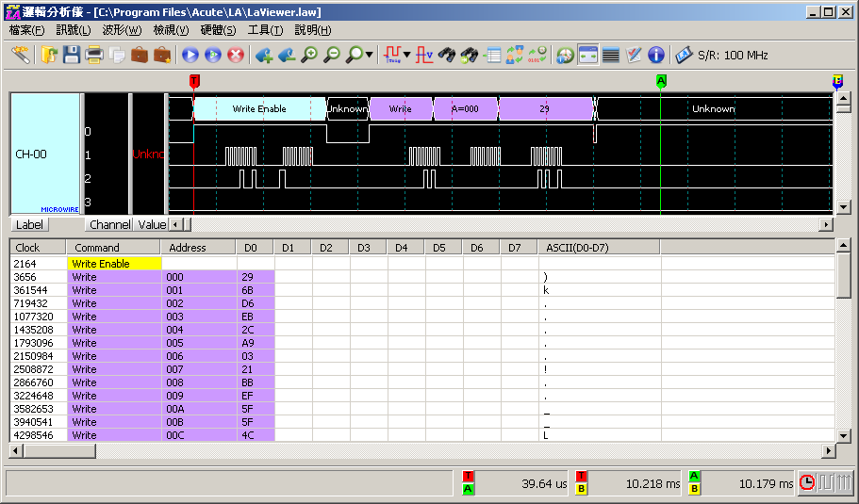Viewport: 859px width, 504px height.
Task: Click the address cell 00C
Action: point(199,435)
